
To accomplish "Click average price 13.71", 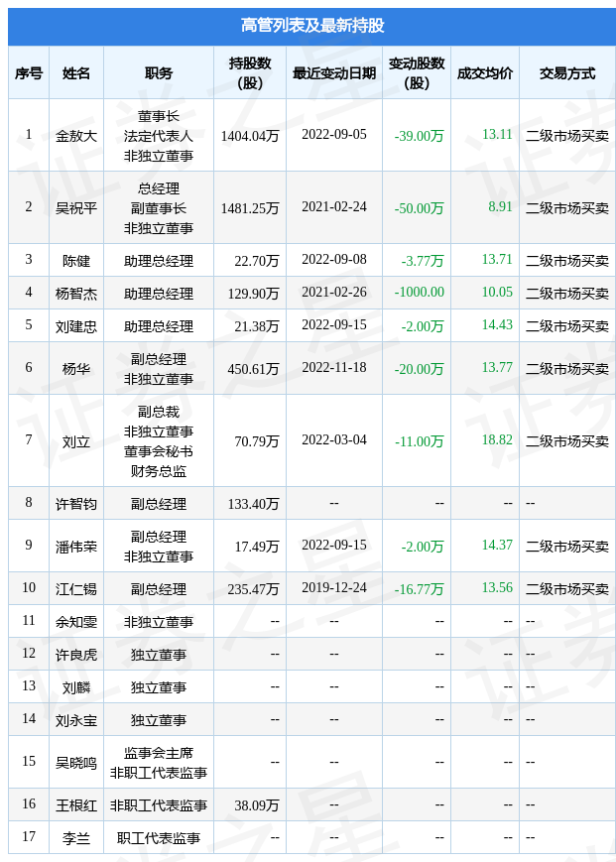I will (497, 259).
